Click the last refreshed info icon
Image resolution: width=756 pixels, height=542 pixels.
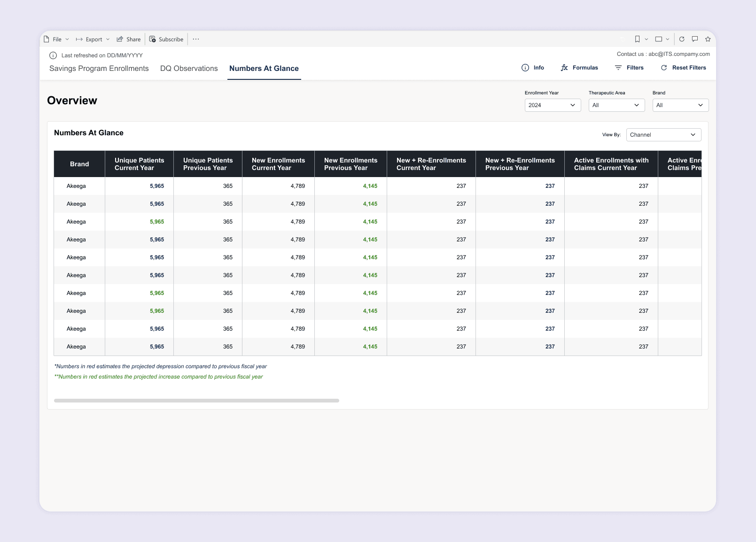point(53,55)
